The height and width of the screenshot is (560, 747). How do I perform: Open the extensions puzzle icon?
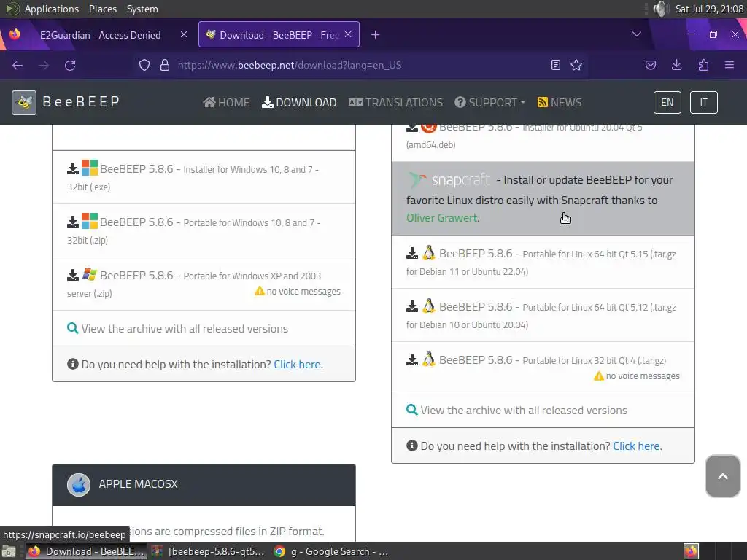pyautogui.click(x=703, y=65)
